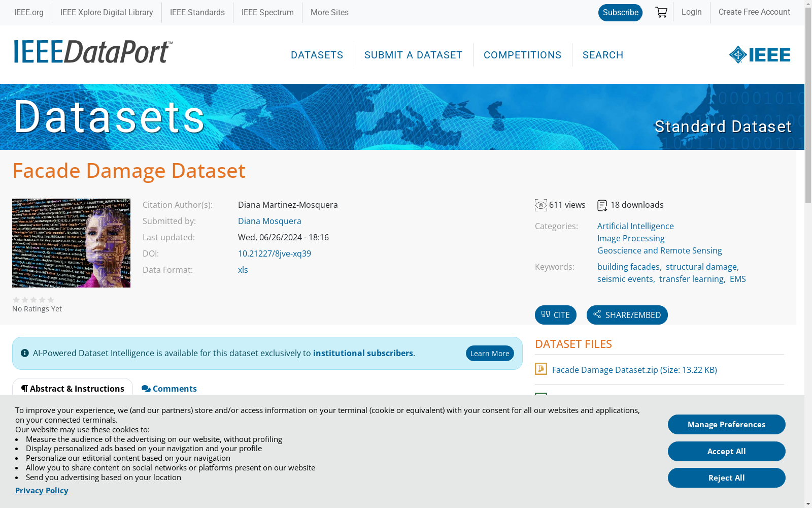
Task: Click Learn More in the AI banner
Action: point(490,354)
